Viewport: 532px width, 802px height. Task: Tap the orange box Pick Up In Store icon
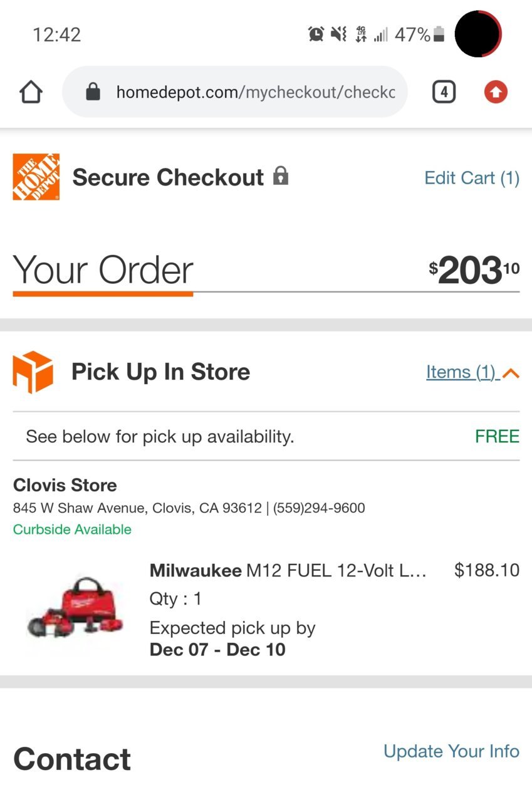[x=33, y=372]
